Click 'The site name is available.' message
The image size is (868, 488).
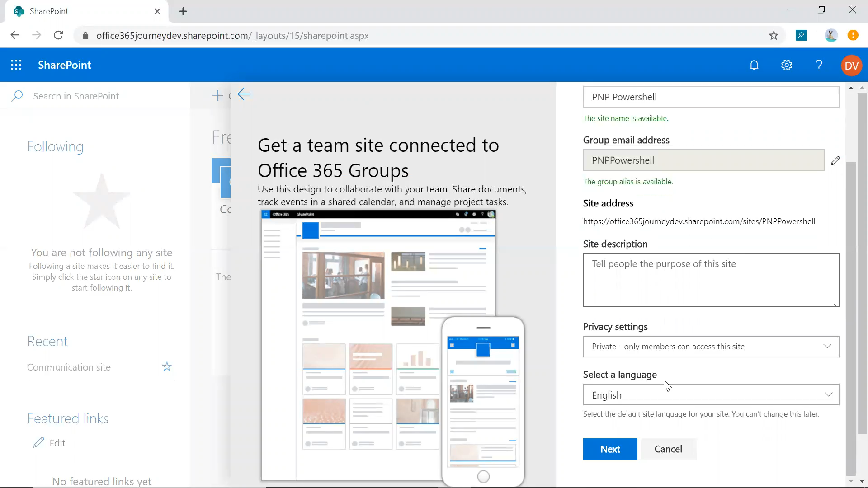pyautogui.click(x=626, y=118)
